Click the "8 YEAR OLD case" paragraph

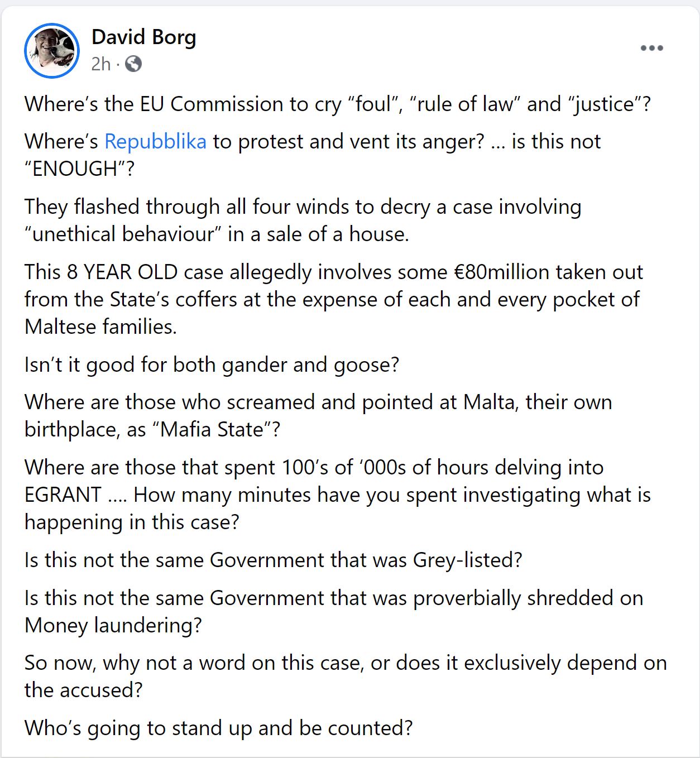pos(333,299)
